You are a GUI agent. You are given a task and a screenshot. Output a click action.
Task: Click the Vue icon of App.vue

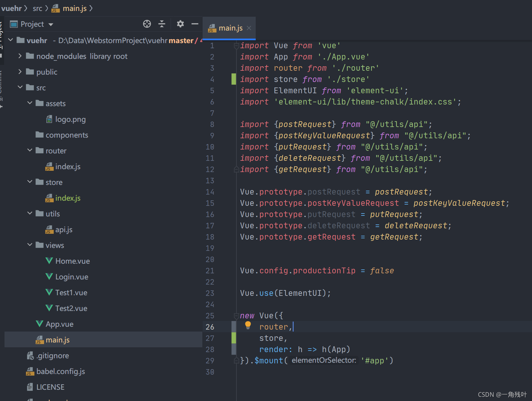pos(40,324)
